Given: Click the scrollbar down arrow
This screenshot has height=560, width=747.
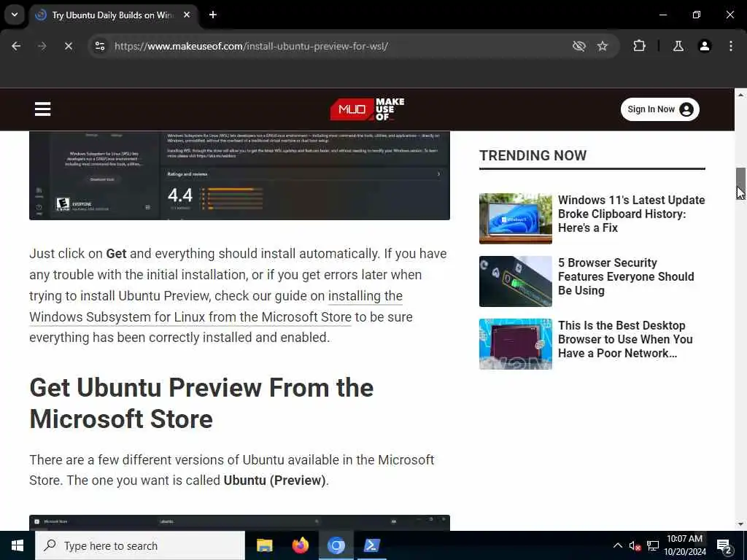Looking at the screenshot, I should (x=740, y=524).
